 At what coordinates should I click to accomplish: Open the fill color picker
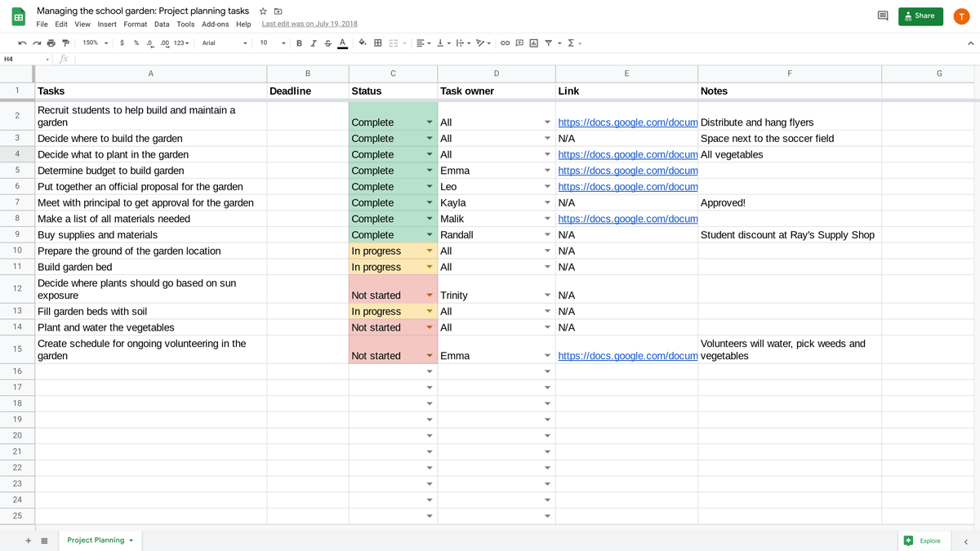pos(363,43)
